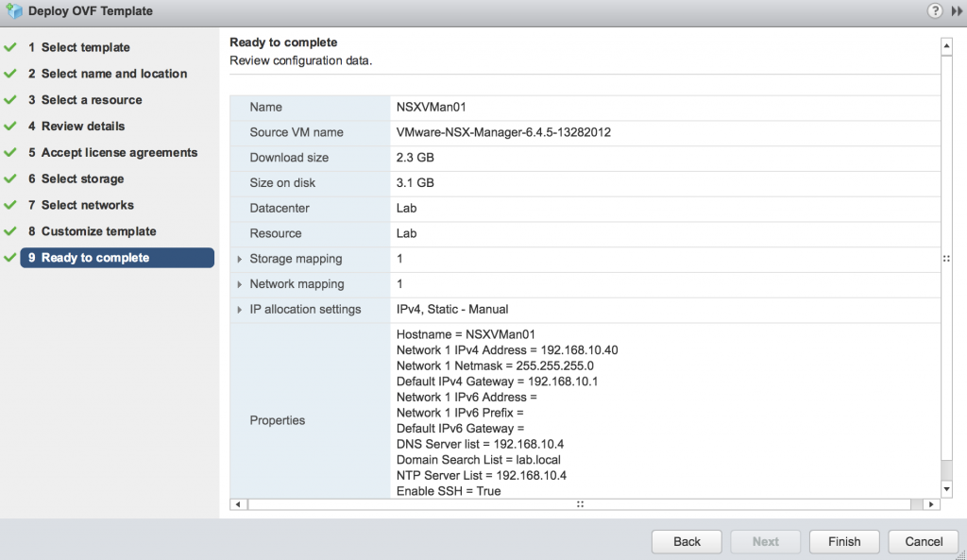Click the DNS Server list line
Image resolution: width=967 pixels, height=560 pixels.
click(x=480, y=445)
